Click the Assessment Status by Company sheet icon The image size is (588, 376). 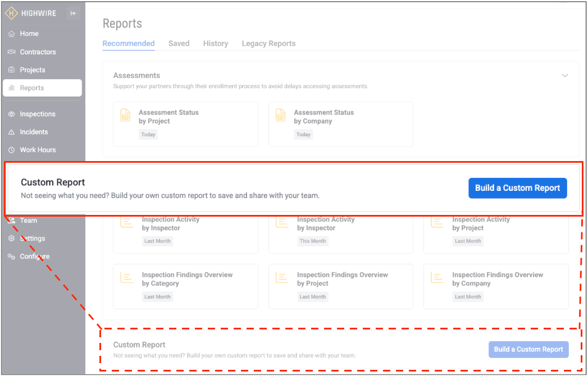point(280,115)
